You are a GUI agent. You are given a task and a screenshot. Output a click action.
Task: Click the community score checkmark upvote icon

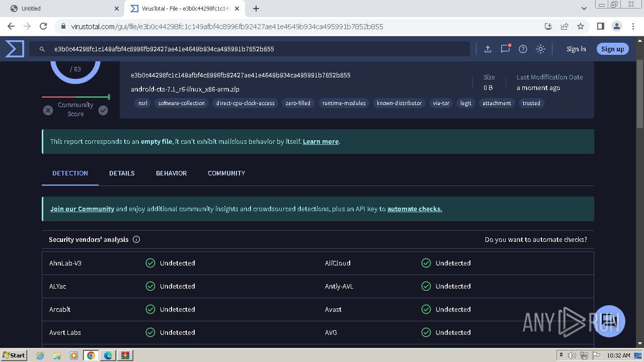click(103, 110)
